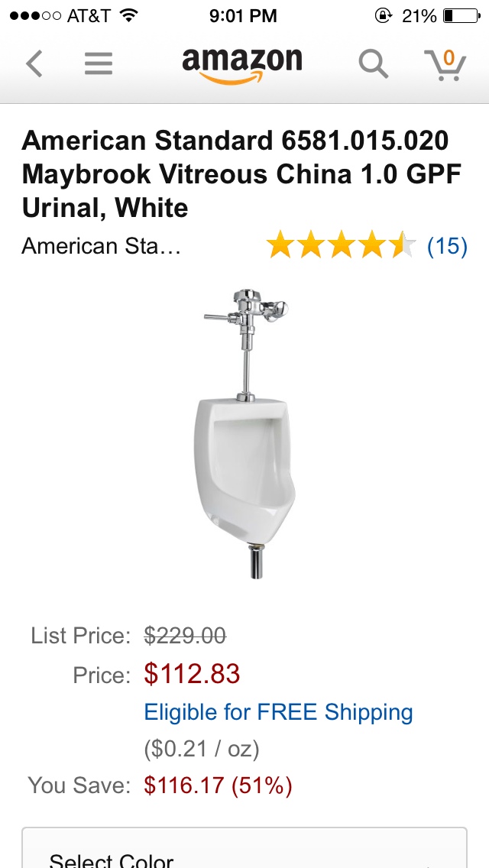Open the shopping cart icon

445,65
